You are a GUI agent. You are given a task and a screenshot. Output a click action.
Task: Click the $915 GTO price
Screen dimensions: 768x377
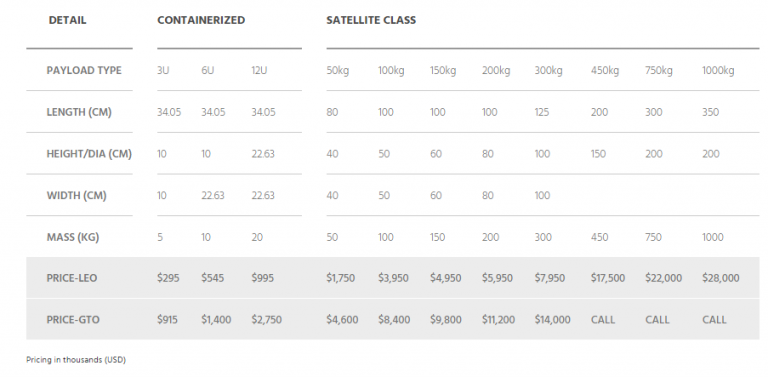click(x=168, y=320)
